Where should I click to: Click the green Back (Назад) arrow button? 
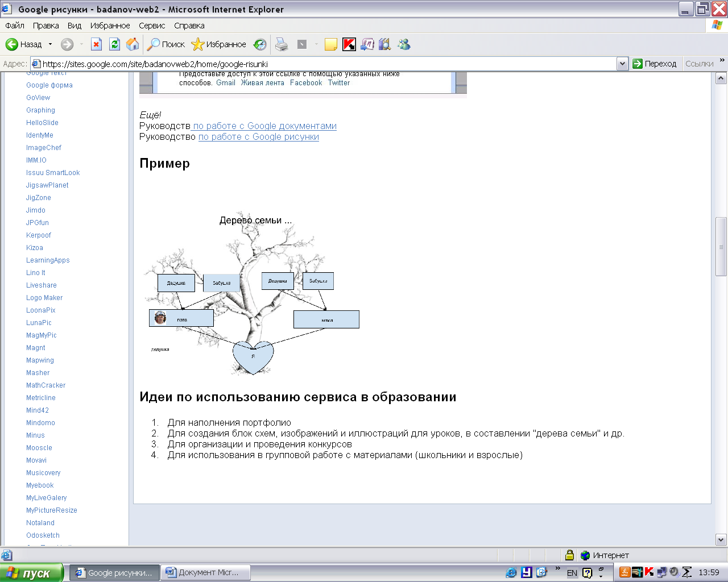pyautogui.click(x=24, y=44)
